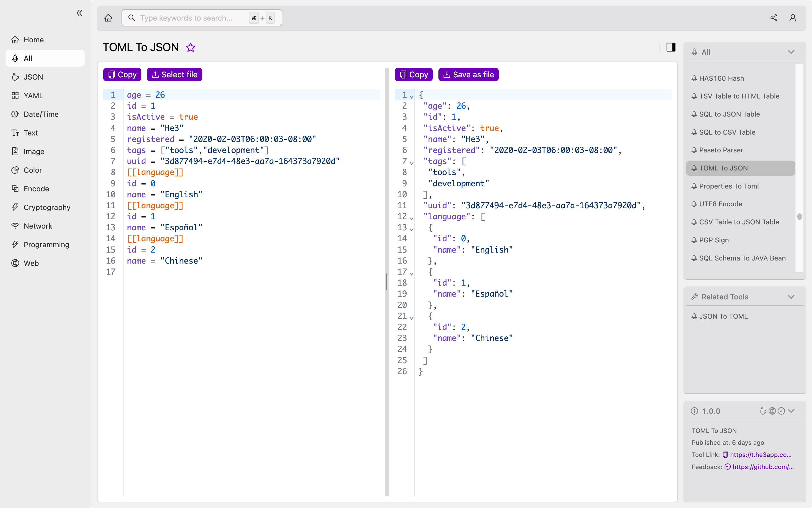The width and height of the screenshot is (812, 508).
Task: Open the github Feedback link
Action: pyautogui.click(x=763, y=467)
